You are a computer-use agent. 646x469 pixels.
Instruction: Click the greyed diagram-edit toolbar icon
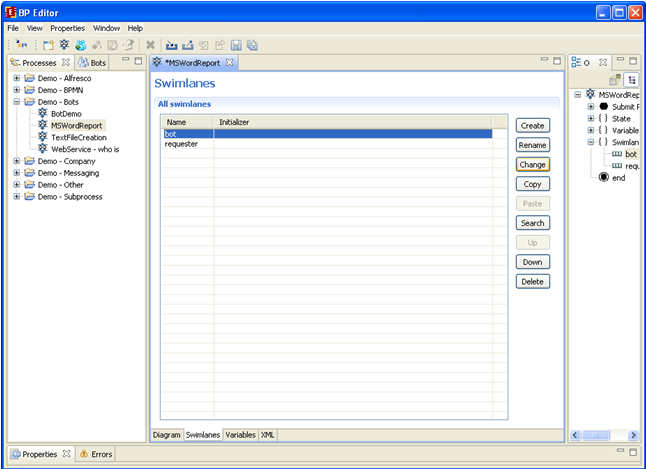tap(112, 45)
